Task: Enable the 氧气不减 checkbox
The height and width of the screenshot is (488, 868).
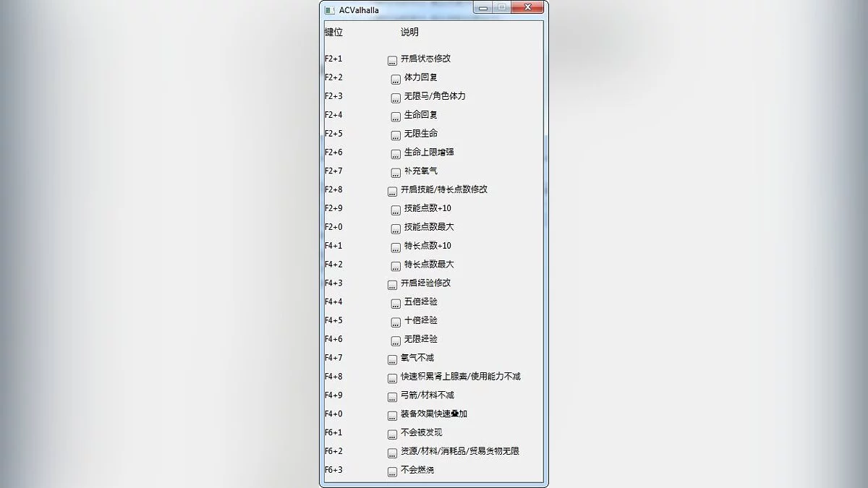Action: 392,360
